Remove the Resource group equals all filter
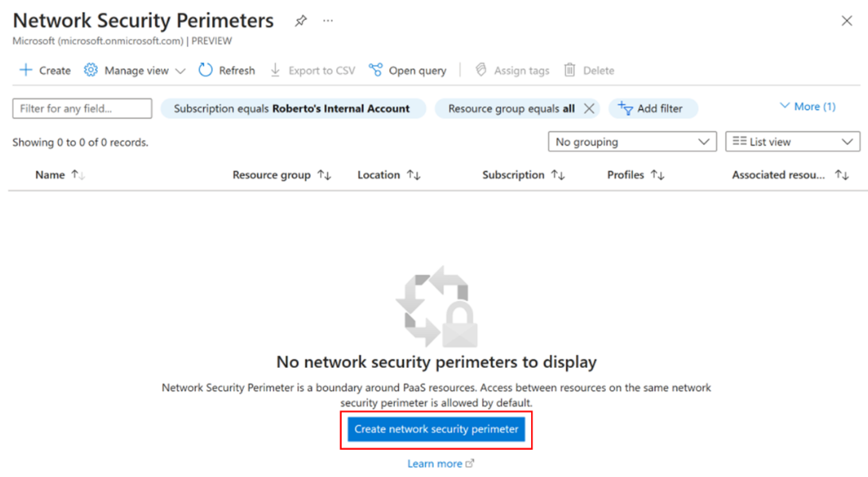This screenshot has width=868, height=477. coord(589,108)
